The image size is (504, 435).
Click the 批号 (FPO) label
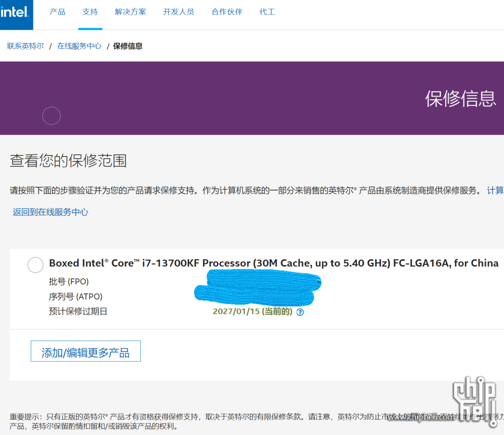click(x=69, y=282)
